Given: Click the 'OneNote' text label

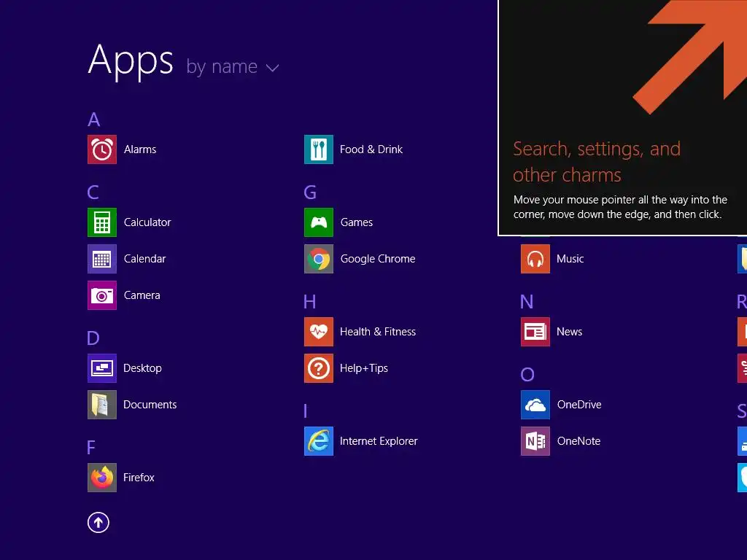Looking at the screenshot, I should pyautogui.click(x=578, y=441).
